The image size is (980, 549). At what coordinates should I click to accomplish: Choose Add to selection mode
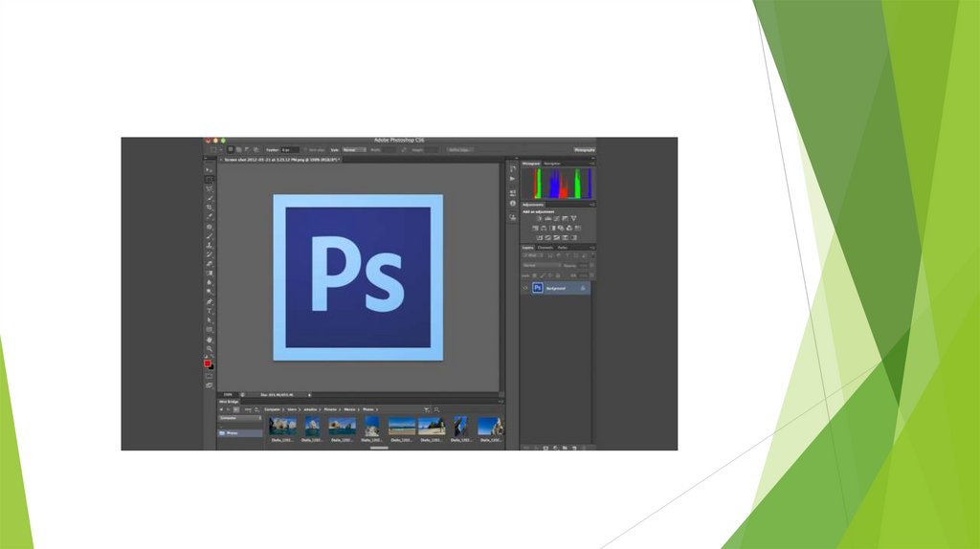click(238, 150)
